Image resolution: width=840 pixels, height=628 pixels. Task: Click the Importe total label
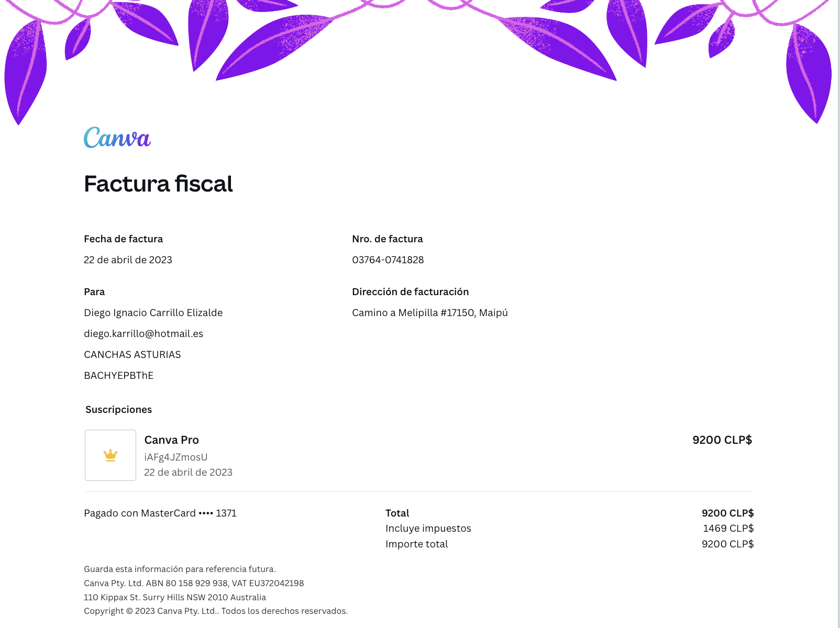416,544
